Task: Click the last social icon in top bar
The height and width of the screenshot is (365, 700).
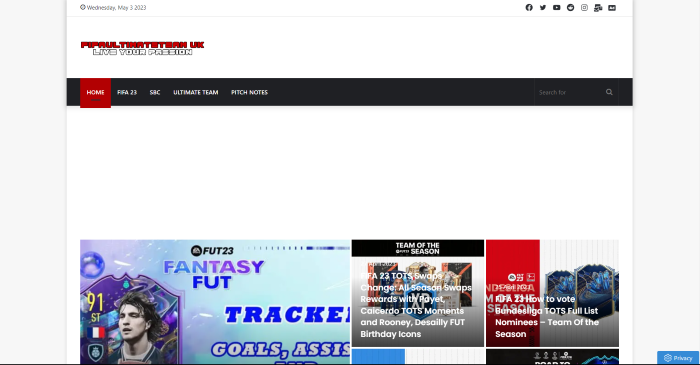Action: tap(612, 8)
